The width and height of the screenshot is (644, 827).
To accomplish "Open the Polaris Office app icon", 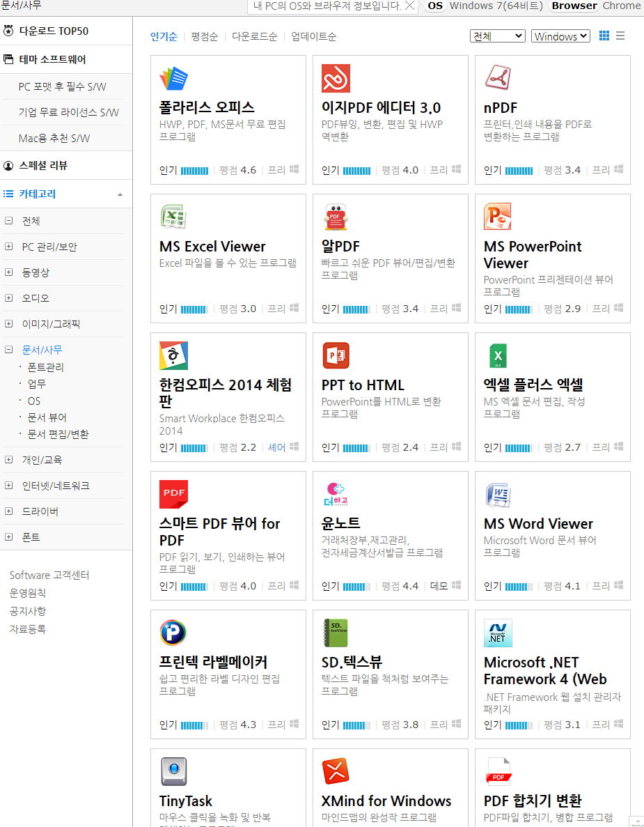I will tap(173, 78).
